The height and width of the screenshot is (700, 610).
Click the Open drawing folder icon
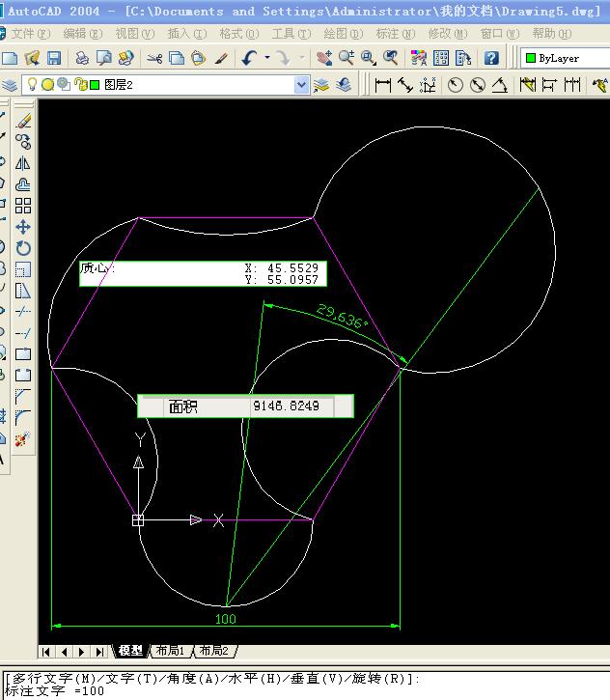pos(32,58)
